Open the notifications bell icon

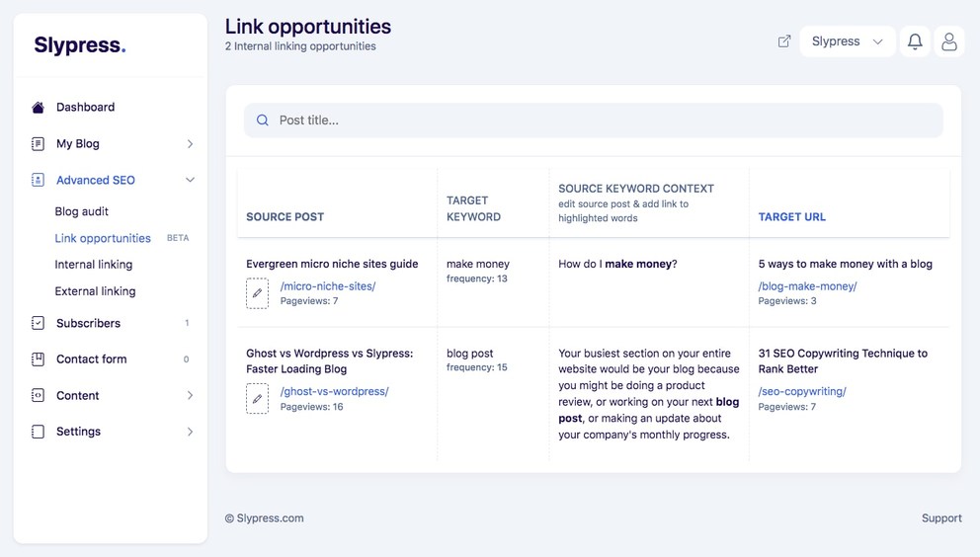(915, 41)
